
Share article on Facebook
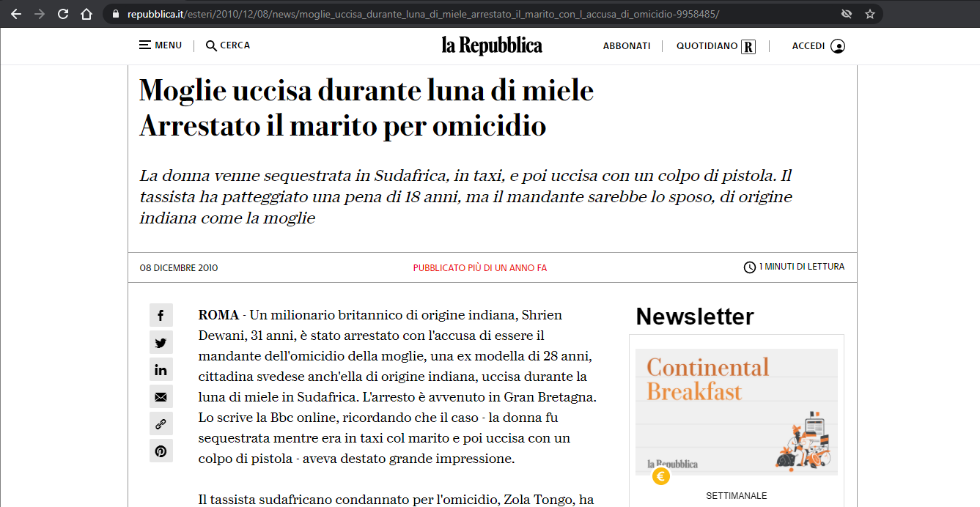click(x=161, y=316)
